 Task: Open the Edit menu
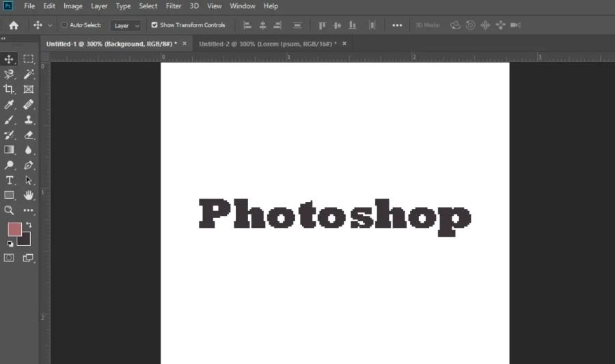tap(49, 6)
